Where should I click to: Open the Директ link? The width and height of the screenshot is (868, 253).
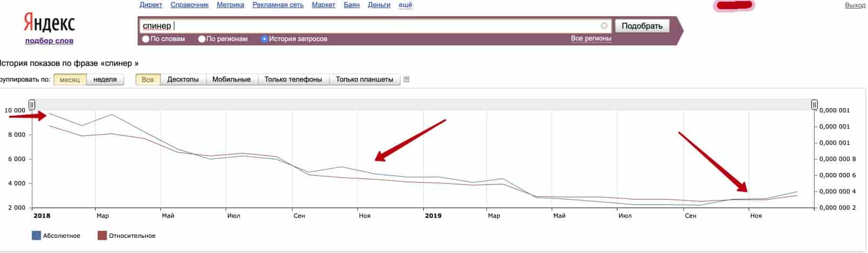[151, 5]
